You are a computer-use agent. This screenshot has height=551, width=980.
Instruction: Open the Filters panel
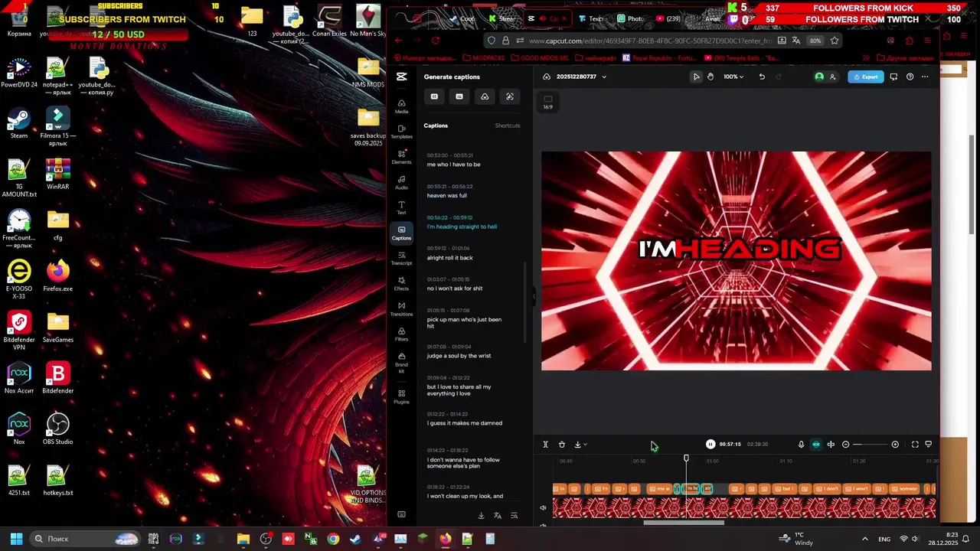click(x=401, y=334)
